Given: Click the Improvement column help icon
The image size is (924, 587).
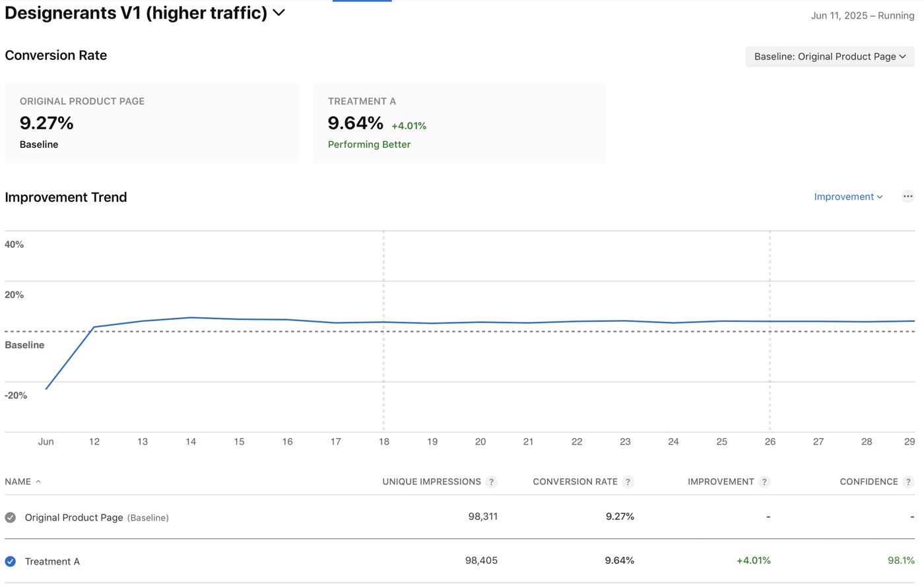Looking at the screenshot, I should (764, 482).
